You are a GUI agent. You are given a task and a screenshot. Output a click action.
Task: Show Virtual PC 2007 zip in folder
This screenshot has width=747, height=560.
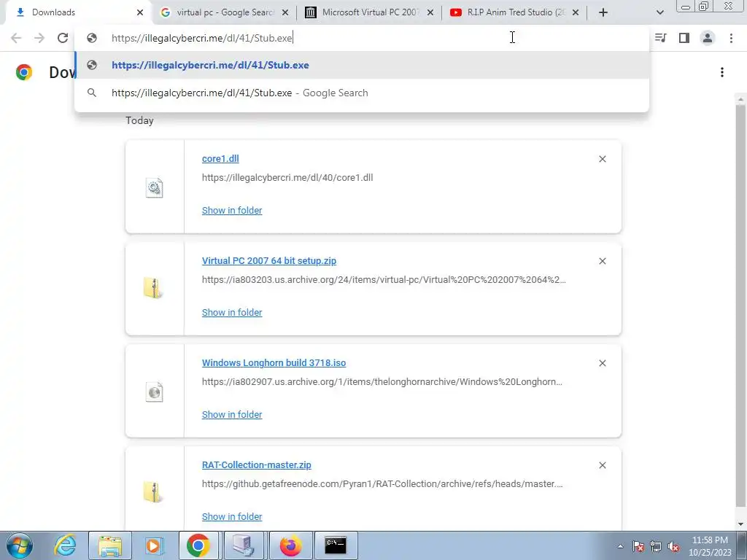click(232, 312)
